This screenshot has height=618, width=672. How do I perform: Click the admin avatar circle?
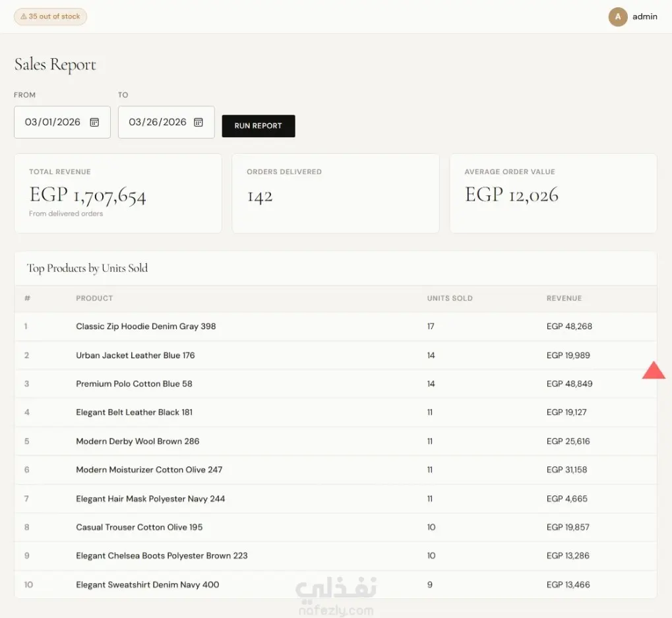(617, 16)
